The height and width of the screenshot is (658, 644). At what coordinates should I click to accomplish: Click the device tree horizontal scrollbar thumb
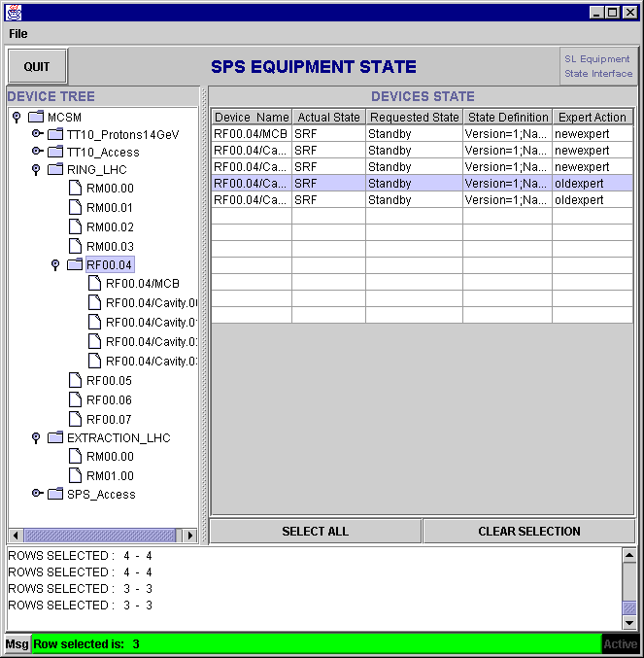tap(100, 536)
